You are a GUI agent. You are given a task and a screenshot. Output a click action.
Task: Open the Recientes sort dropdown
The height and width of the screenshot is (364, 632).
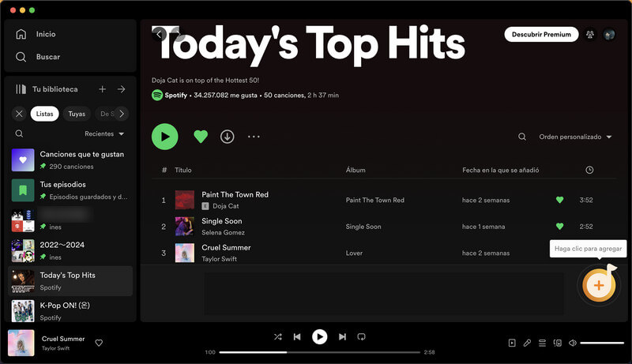click(104, 133)
